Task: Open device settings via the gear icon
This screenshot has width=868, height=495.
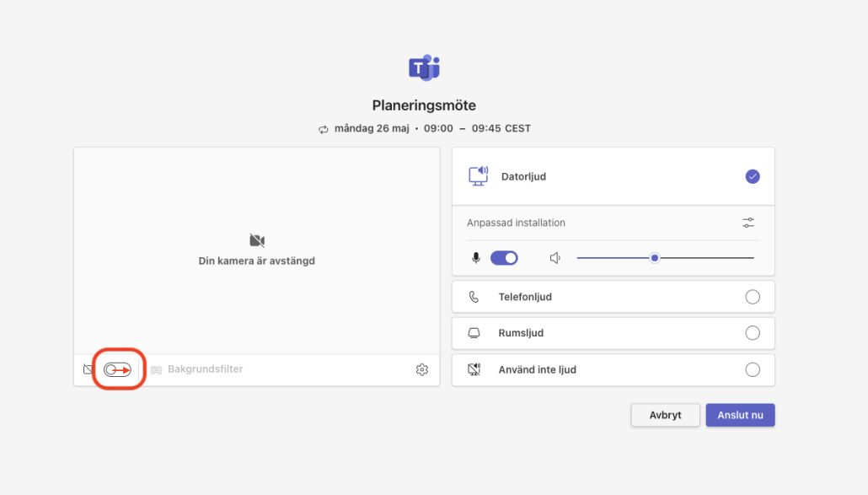Action: click(x=422, y=369)
